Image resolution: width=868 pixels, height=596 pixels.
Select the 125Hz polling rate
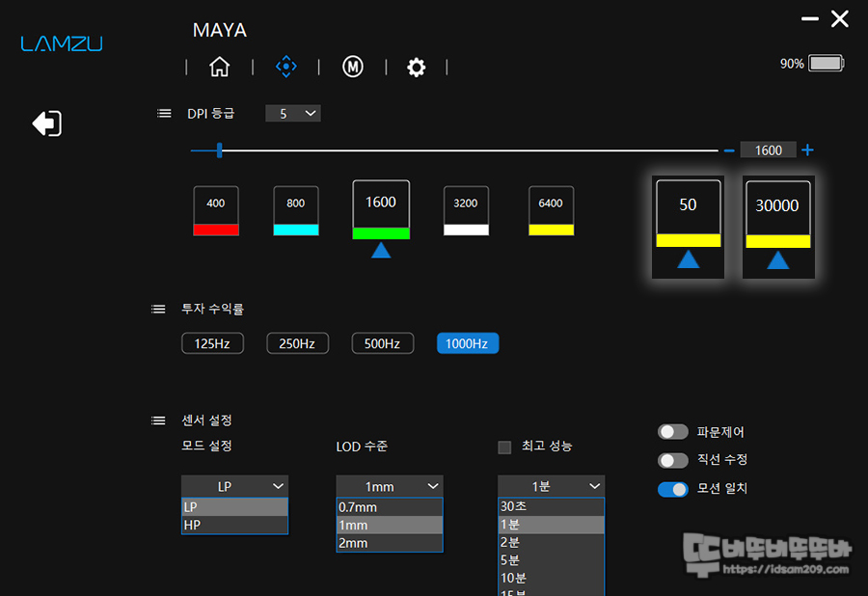click(x=212, y=343)
